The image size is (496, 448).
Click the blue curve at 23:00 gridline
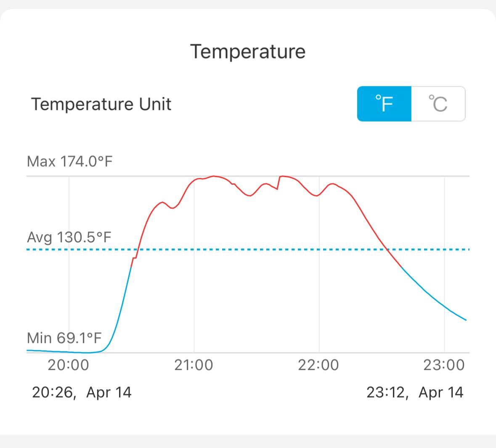(x=444, y=306)
